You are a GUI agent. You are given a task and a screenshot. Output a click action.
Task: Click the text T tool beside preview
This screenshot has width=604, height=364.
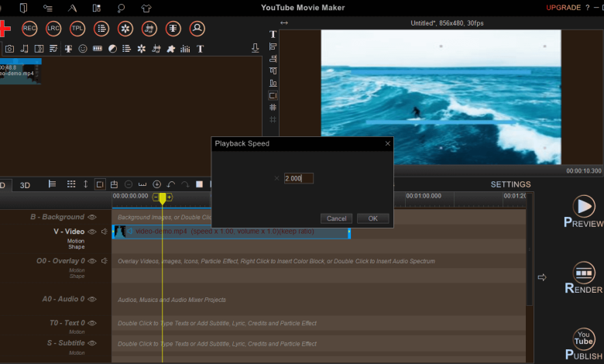273,35
